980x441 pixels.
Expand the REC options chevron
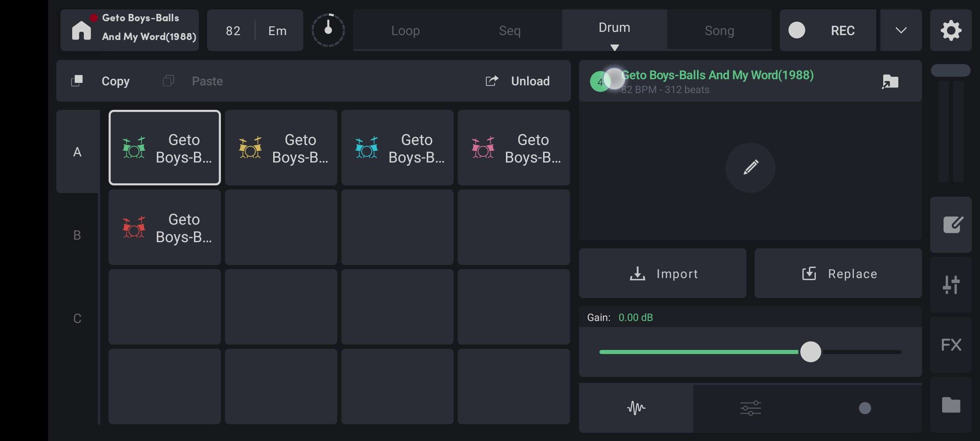click(901, 30)
